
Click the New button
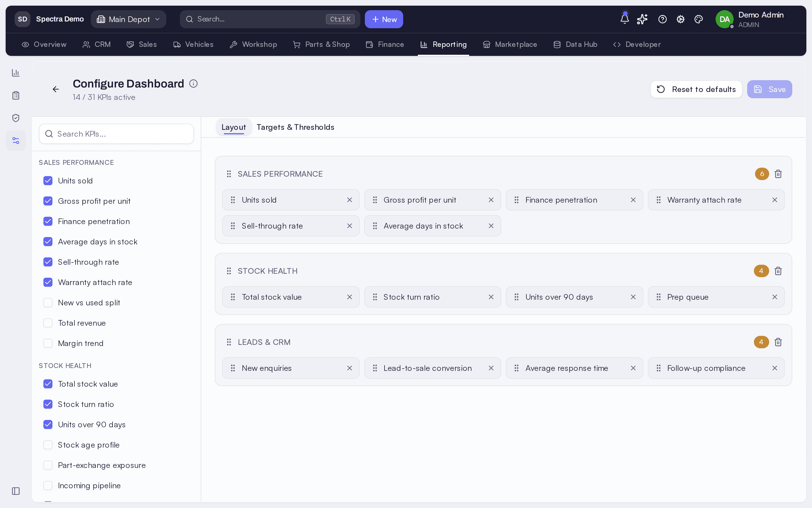click(x=384, y=19)
